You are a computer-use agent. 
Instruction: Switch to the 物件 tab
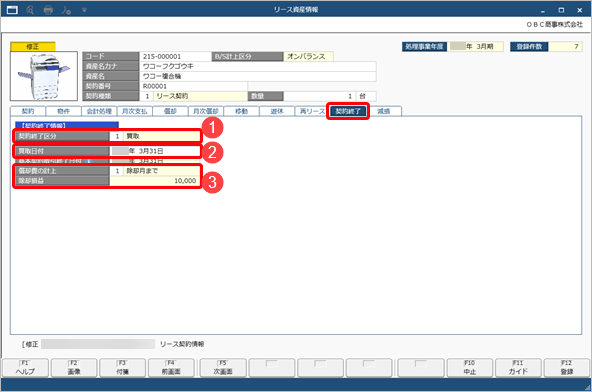(x=63, y=111)
